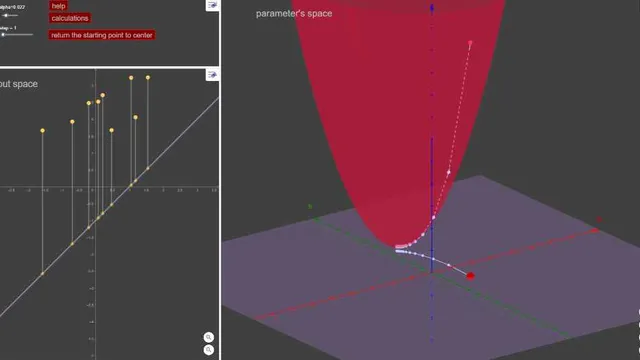Toggle style bar icon in input space view

click(x=212, y=75)
